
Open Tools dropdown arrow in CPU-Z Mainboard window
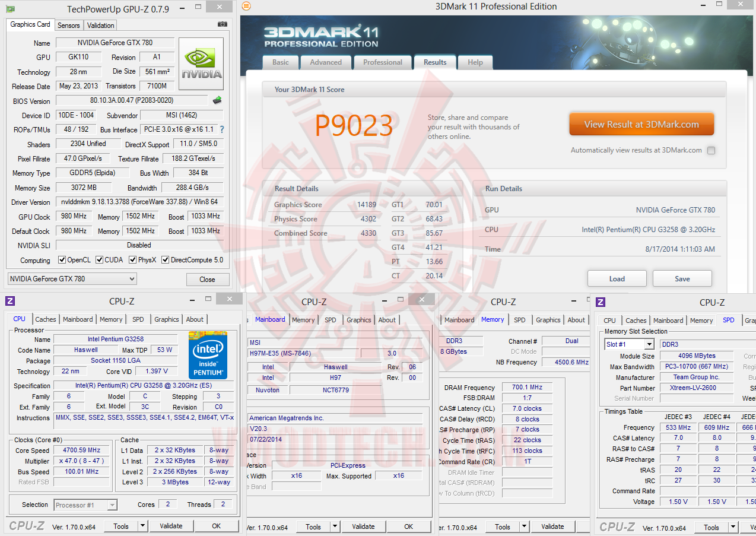click(x=335, y=527)
